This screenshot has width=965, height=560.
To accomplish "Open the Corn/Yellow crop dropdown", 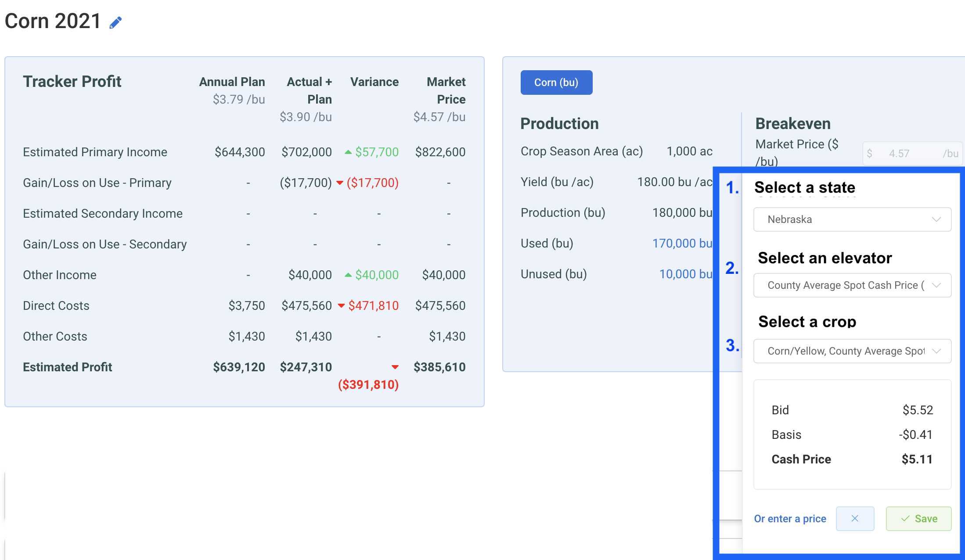I will (x=852, y=351).
